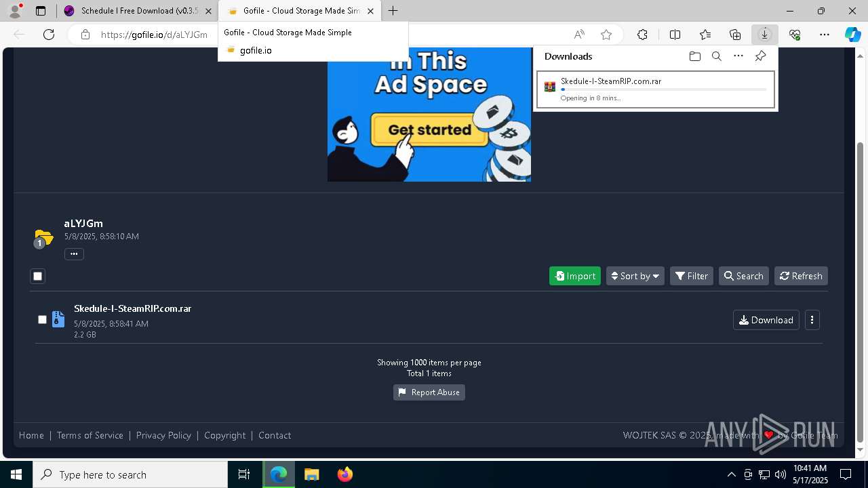Open Task View on taskbar
868x488 pixels.
tap(244, 474)
